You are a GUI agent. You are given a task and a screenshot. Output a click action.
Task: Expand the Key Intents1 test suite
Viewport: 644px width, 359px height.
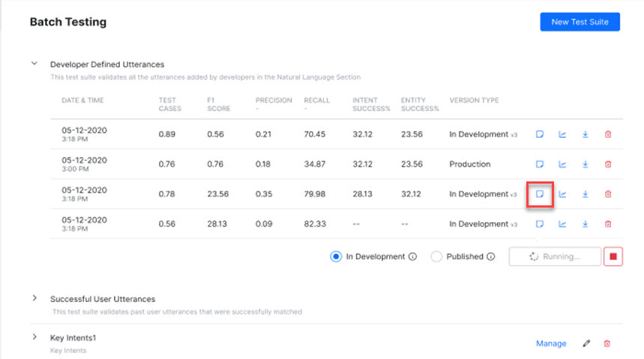(34, 337)
